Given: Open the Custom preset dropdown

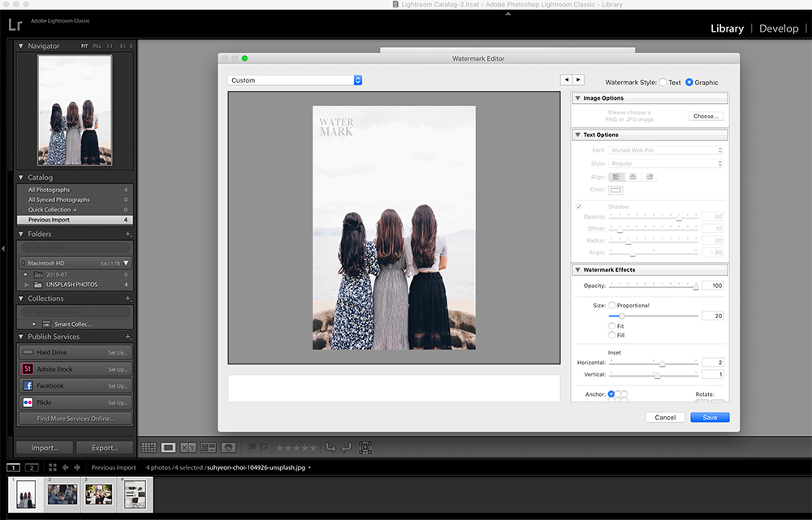Looking at the screenshot, I should pos(295,80).
